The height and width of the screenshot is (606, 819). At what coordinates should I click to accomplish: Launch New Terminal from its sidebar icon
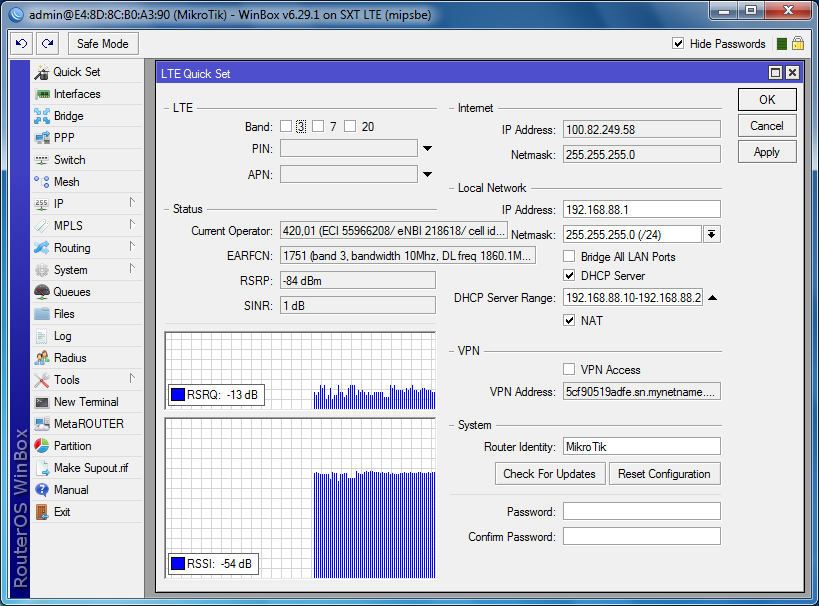coord(42,402)
